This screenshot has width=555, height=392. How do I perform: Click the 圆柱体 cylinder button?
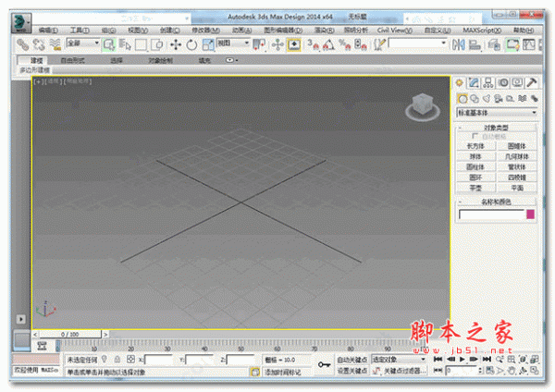476,166
